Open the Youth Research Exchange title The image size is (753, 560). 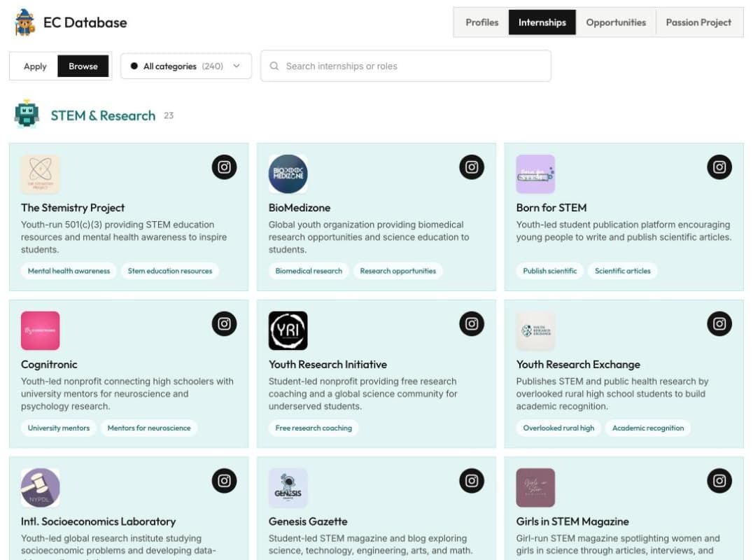[x=578, y=365]
